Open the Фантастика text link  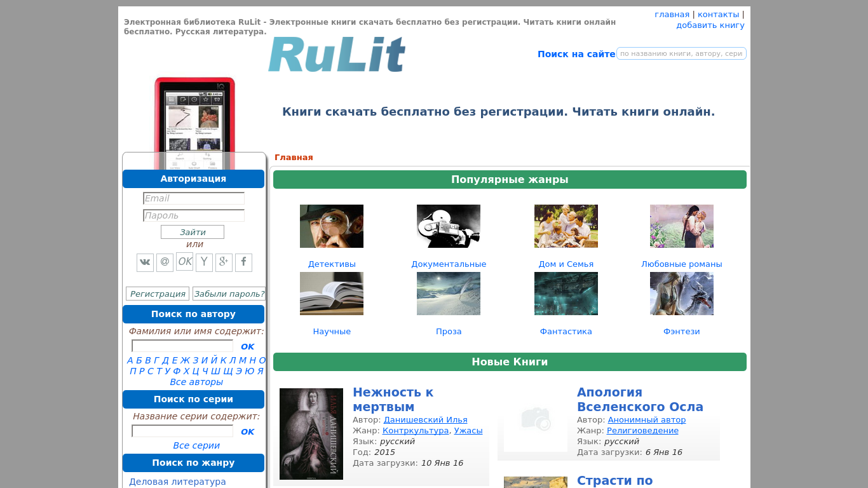tap(566, 331)
